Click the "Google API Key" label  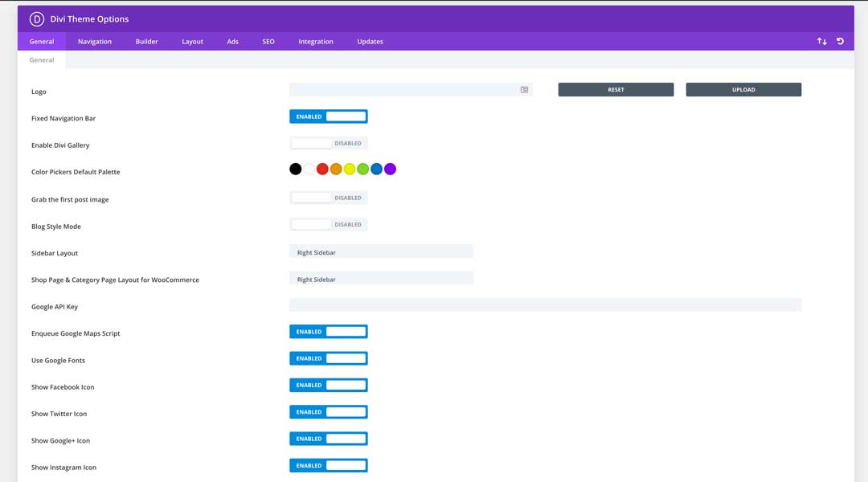click(55, 307)
